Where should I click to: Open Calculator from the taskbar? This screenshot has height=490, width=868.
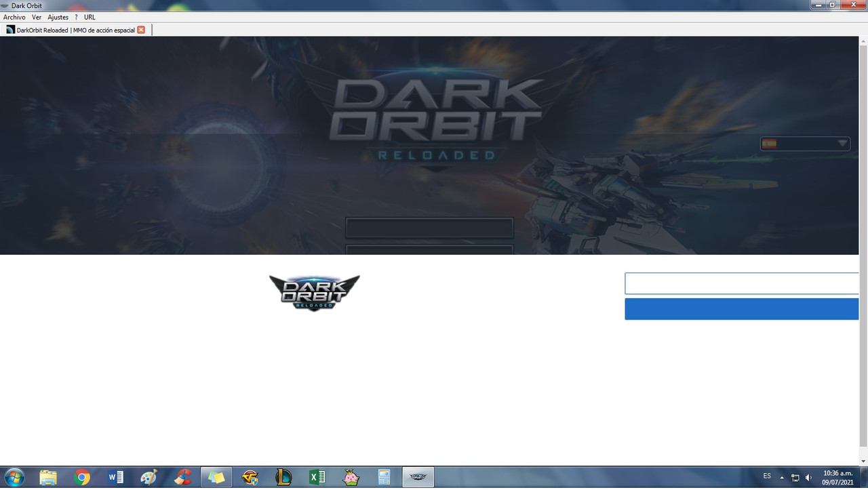384,477
